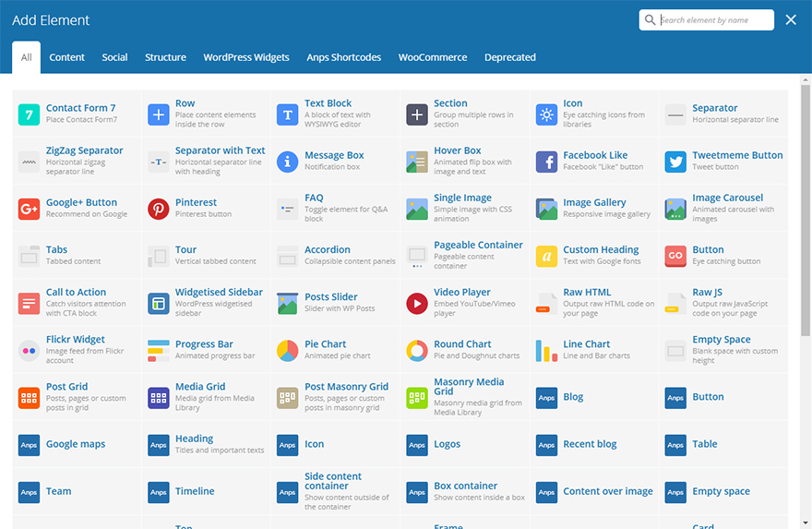Choose the Image Gallery title
The width and height of the screenshot is (812, 529).
point(594,202)
